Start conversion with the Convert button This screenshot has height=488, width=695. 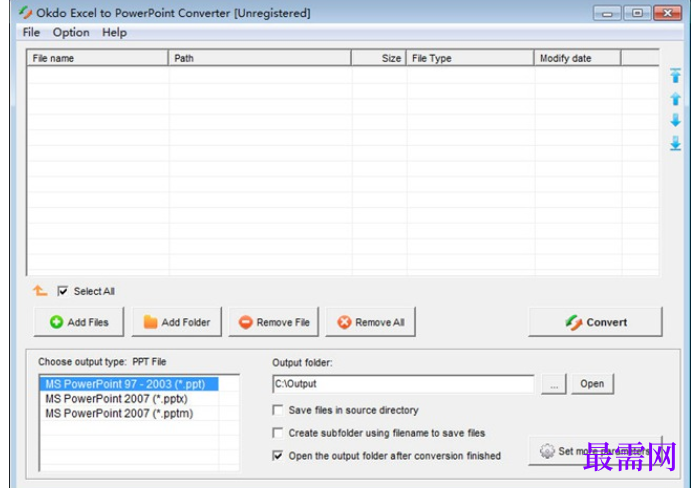(x=596, y=322)
